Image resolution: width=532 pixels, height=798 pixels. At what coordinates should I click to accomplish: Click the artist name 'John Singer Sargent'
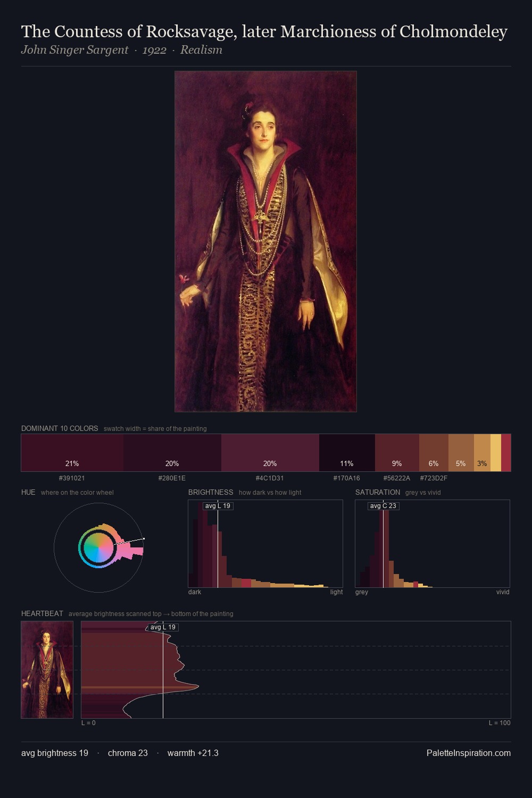[74, 50]
